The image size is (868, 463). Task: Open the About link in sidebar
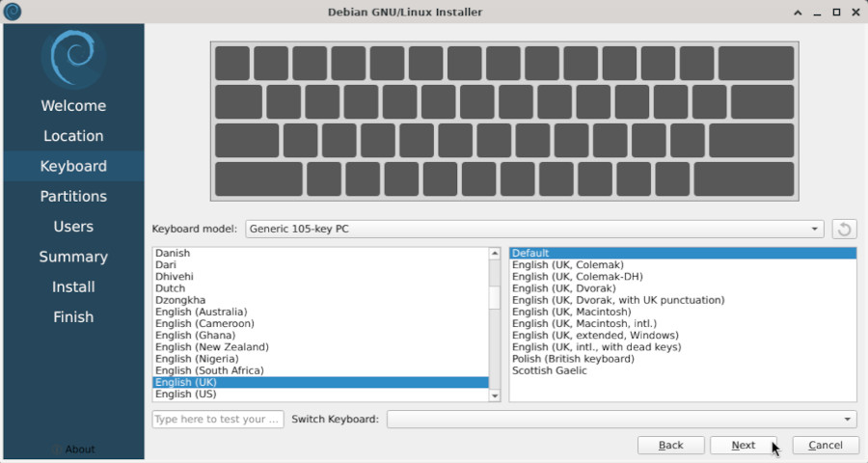pyautogui.click(x=73, y=449)
